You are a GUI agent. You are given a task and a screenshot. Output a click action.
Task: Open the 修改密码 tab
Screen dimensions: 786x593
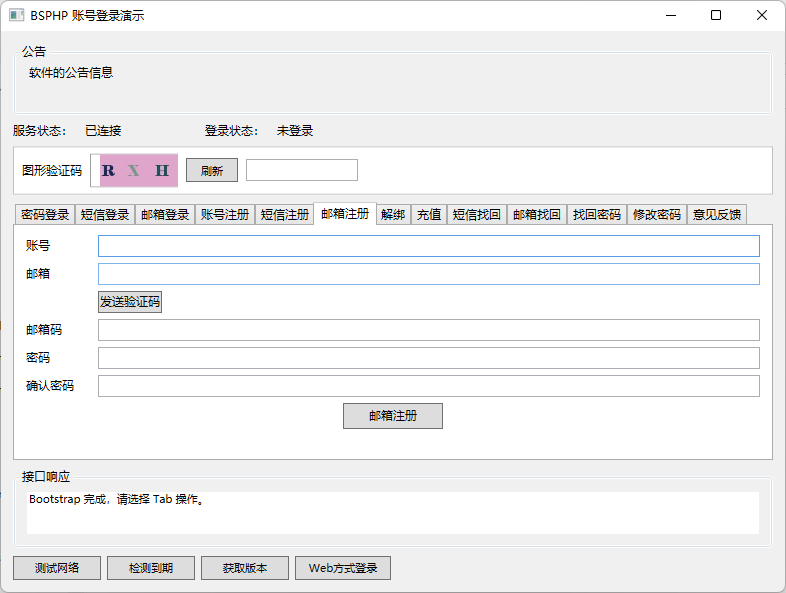point(657,215)
